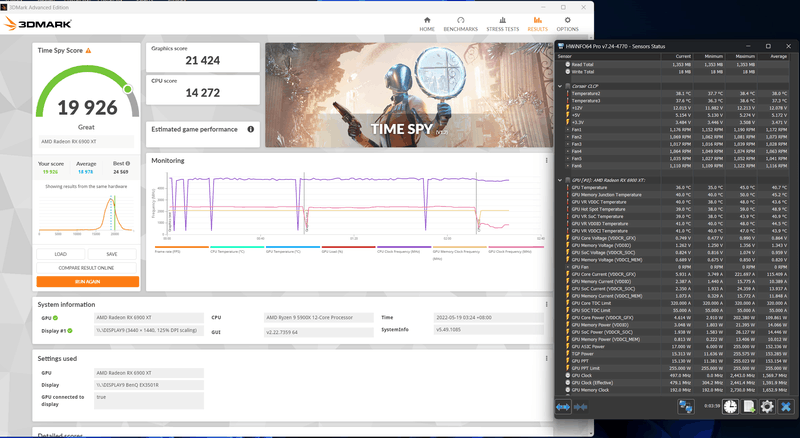
Task: Toggle GPU Temperature legend series
Action: [293, 249]
